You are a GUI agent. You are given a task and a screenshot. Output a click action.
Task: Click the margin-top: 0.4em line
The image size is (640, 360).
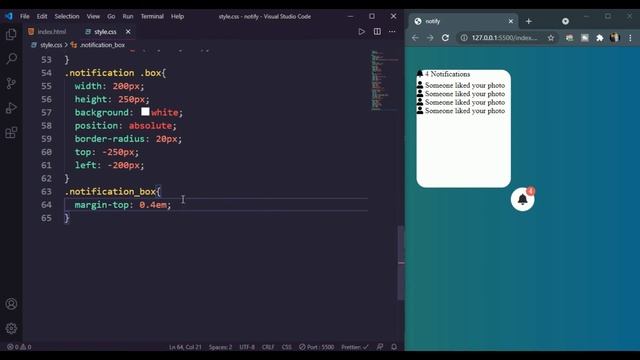[122, 204]
